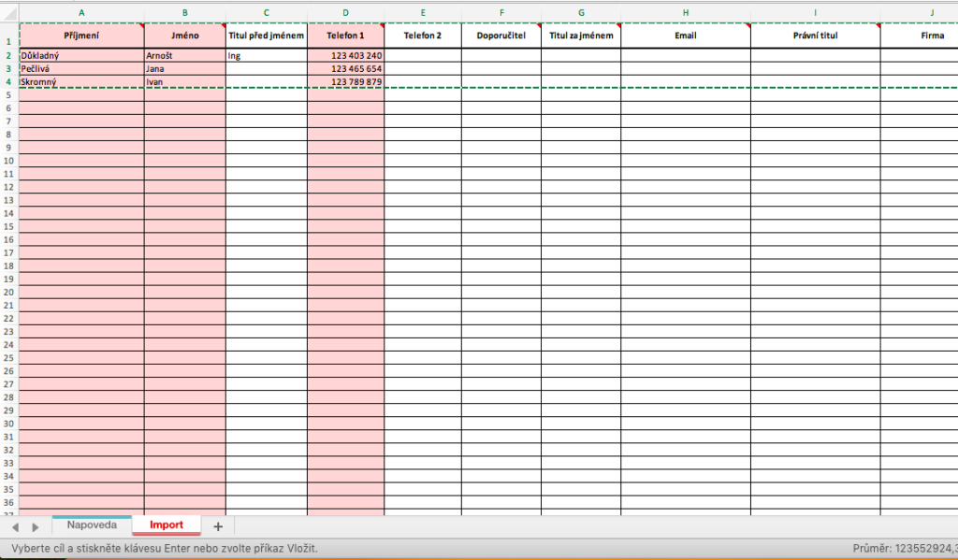Select phone number cell '123 465 654'
958x560 pixels.
coord(346,68)
